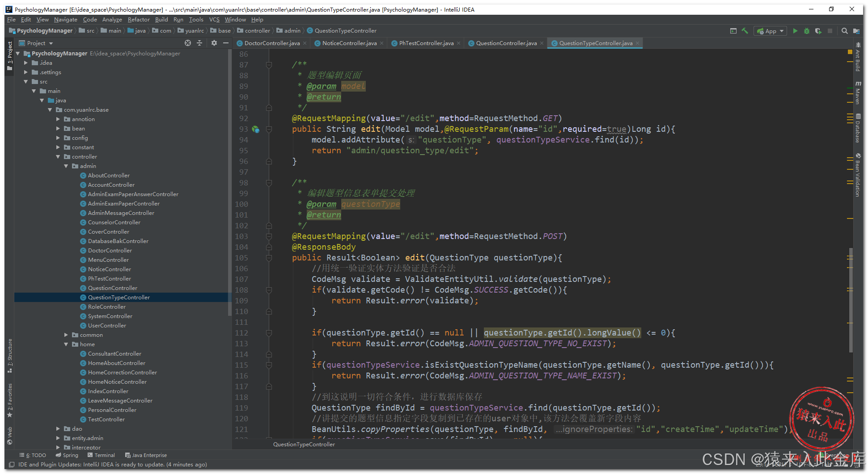Hide the Project tool window
Viewport: 868px width, 474px height.
(226, 43)
